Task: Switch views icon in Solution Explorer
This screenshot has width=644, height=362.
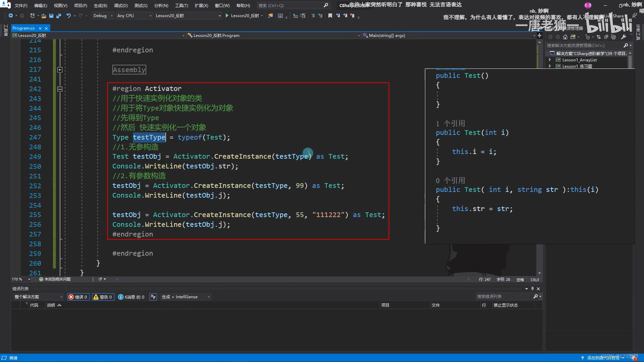Action: click(573, 37)
